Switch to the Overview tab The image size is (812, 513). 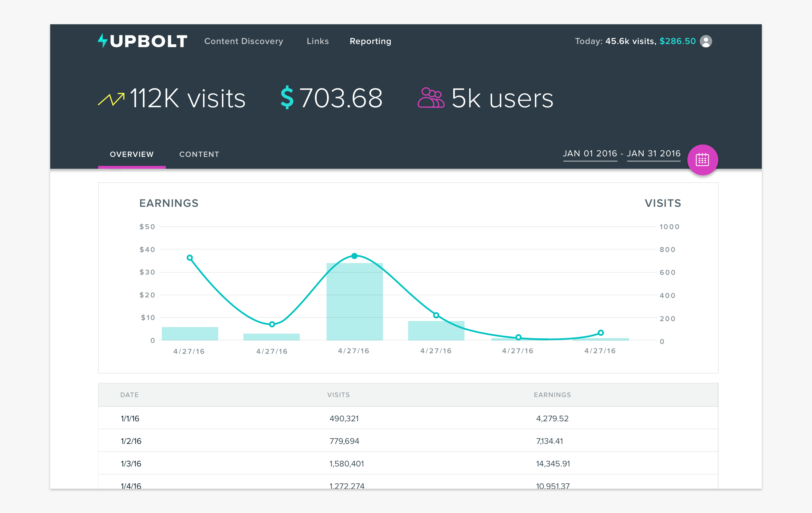(x=131, y=154)
